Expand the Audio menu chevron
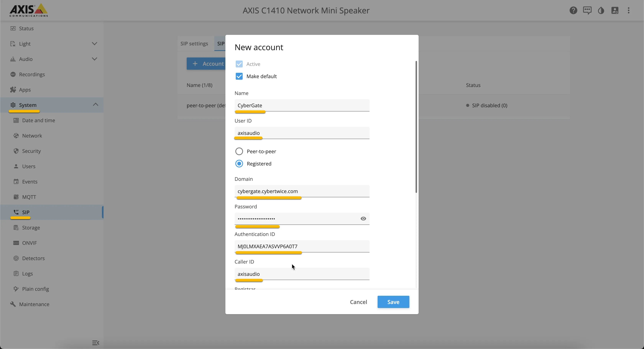 [x=94, y=59]
